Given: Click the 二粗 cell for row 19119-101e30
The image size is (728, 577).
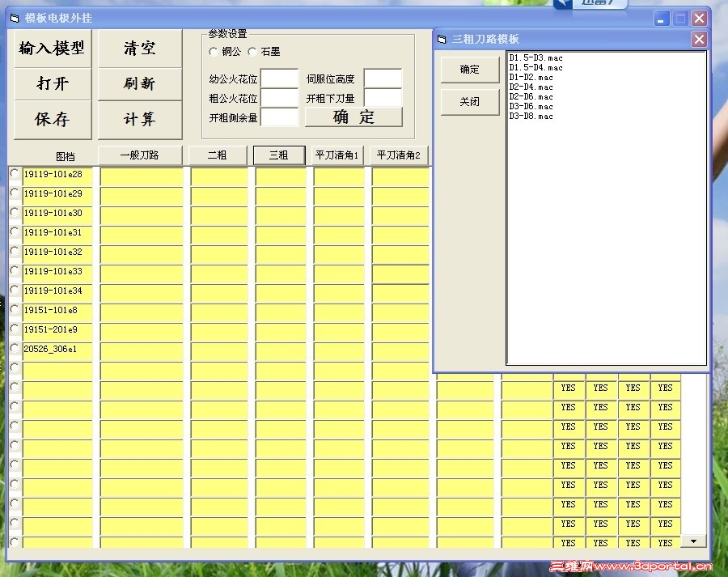Looking at the screenshot, I should (219, 216).
